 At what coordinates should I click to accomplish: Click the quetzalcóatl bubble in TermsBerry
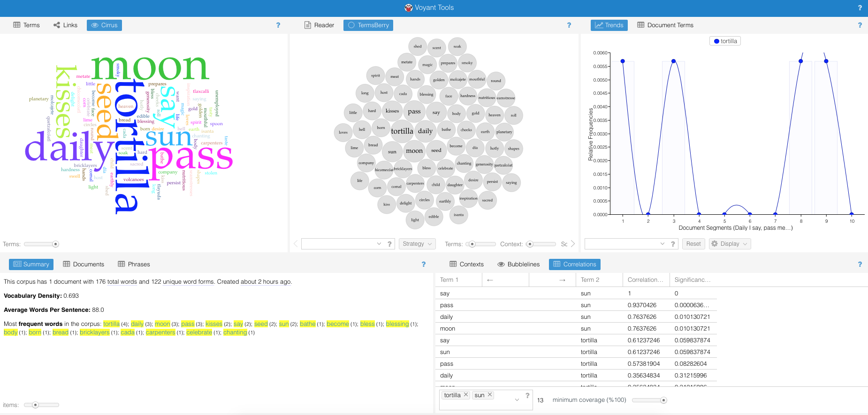pyautogui.click(x=503, y=165)
